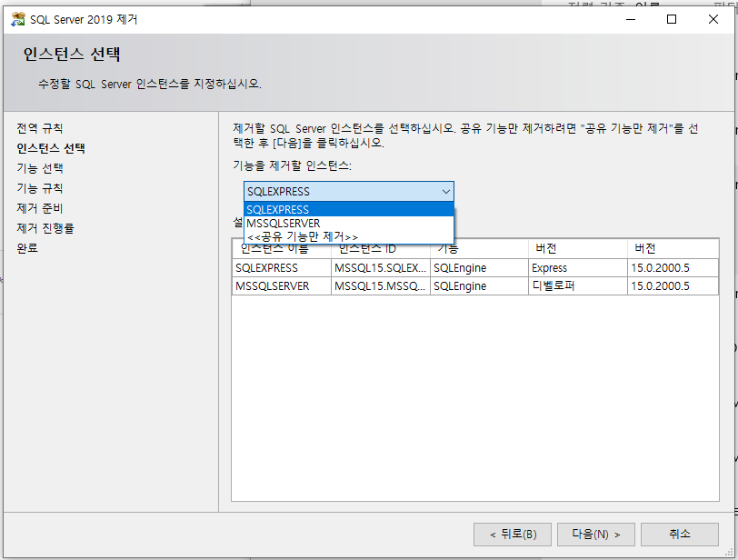The width and height of the screenshot is (738, 560).
Task: Click the SQL Server setup icon in title bar
Action: point(18,19)
